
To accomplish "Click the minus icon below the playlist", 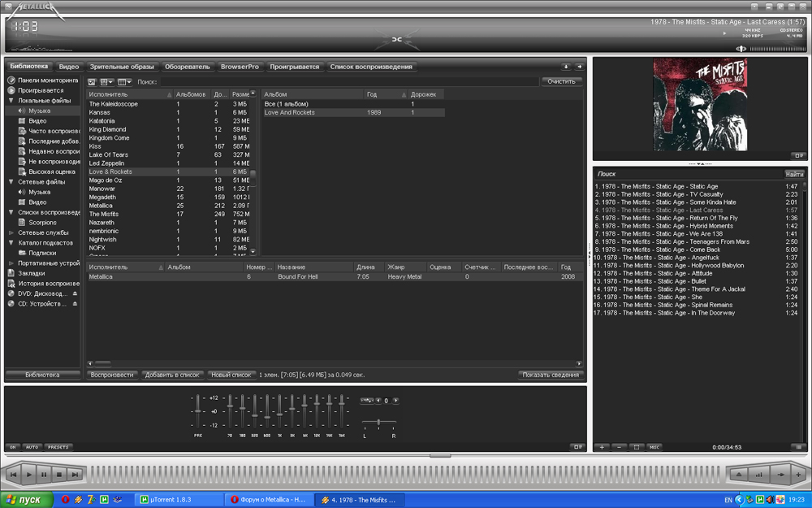I will click(x=619, y=447).
